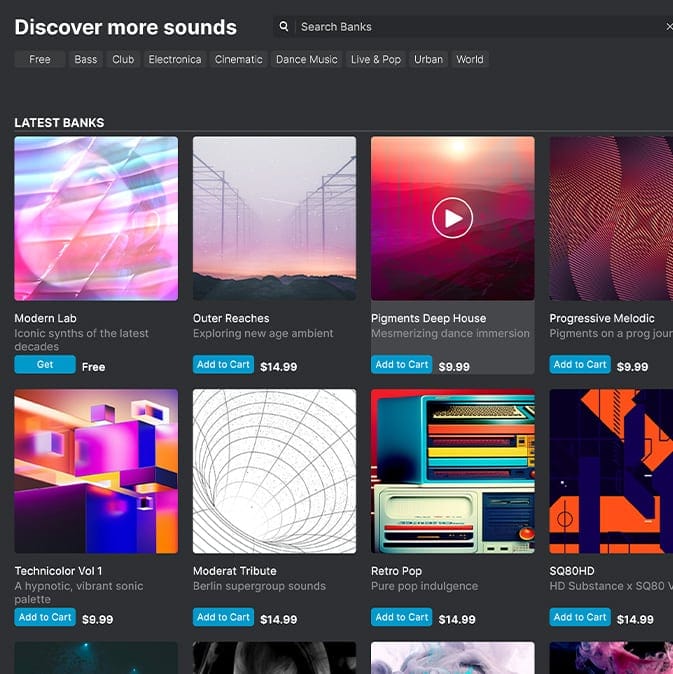673x674 pixels.
Task: Open Technicolor Vol 1 title link
Action: (58, 571)
